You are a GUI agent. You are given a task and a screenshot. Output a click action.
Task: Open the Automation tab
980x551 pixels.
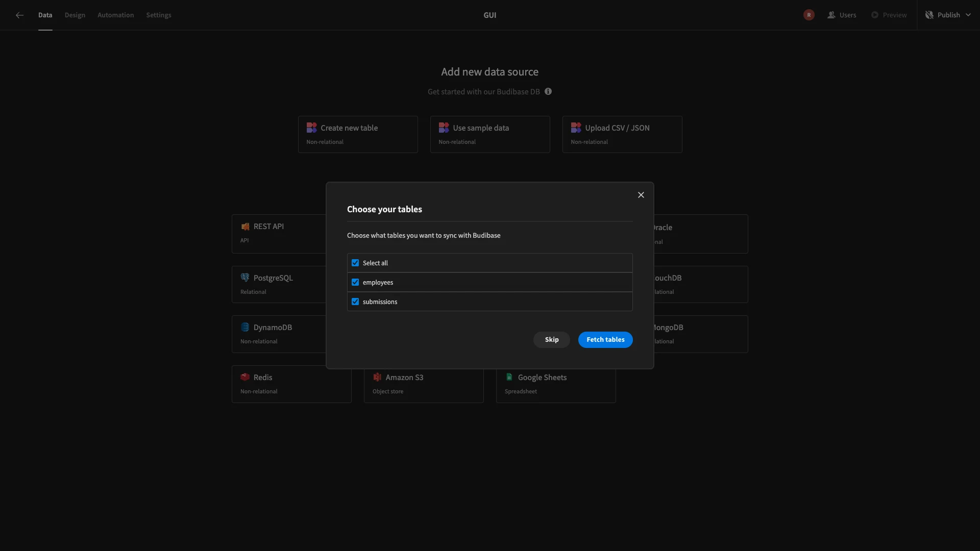[x=116, y=15]
